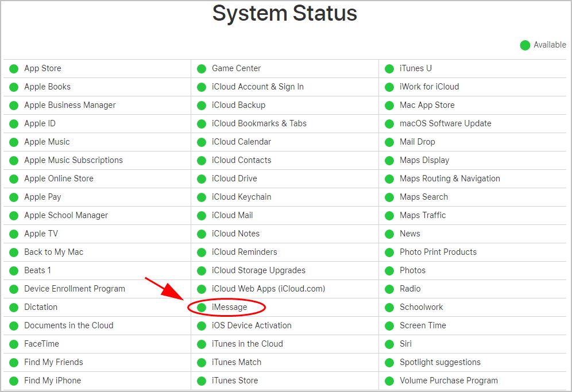Click the green status dot next to Siri
Viewport: 572px width, 392px height.
click(389, 344)
